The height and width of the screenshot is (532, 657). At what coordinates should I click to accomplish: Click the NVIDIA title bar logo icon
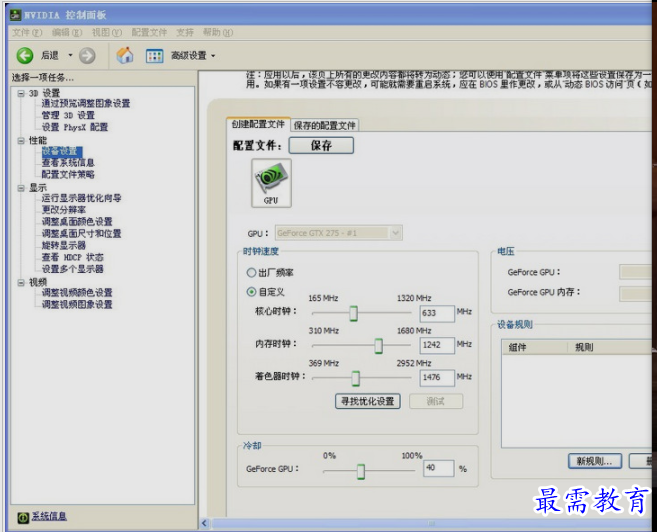[16, 15]
